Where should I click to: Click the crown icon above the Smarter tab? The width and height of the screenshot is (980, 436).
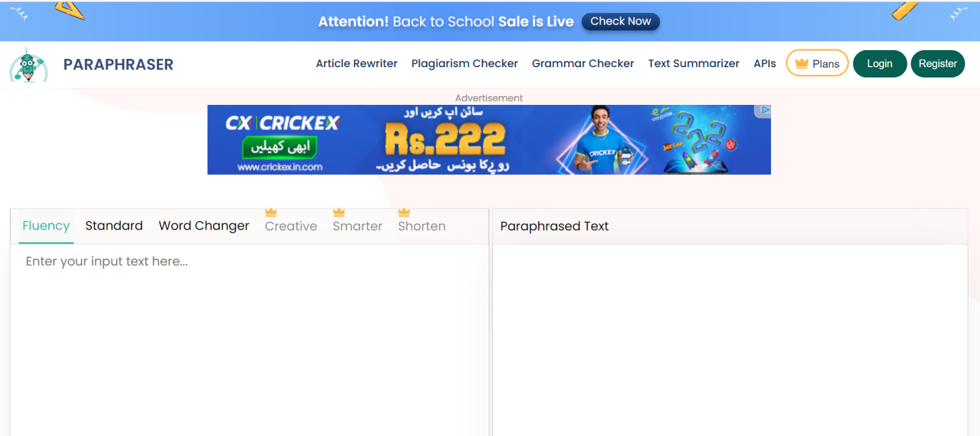339,213
